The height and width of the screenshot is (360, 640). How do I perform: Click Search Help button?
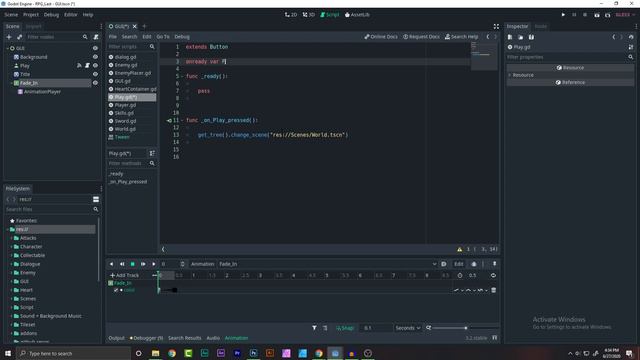click(x=461, y=37)
